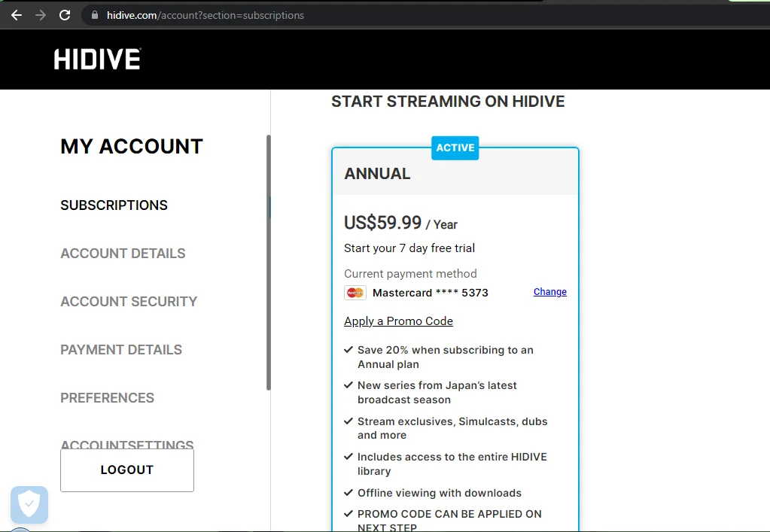Click the Change payment method link
This screenshot has height=532, width=770.
(x=550, y=291)
